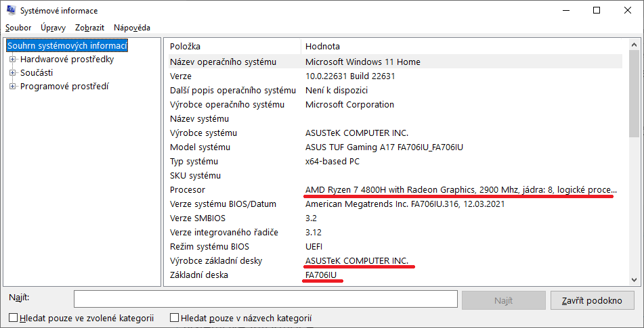Close the Systémové informace window

[x=628, y=11]
